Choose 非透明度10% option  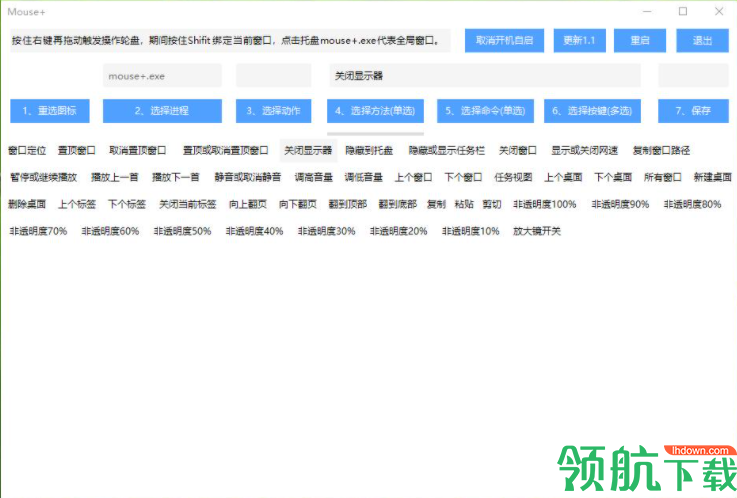point(470,231)
